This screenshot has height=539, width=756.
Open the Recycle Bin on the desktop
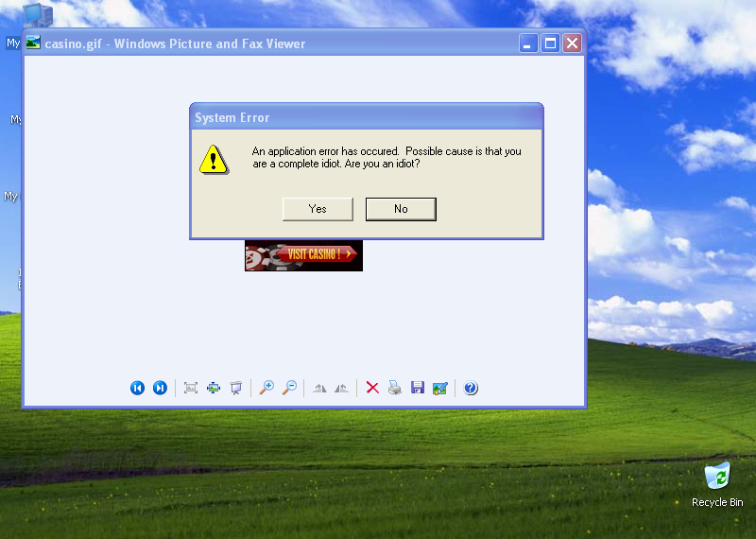[717, 485]
